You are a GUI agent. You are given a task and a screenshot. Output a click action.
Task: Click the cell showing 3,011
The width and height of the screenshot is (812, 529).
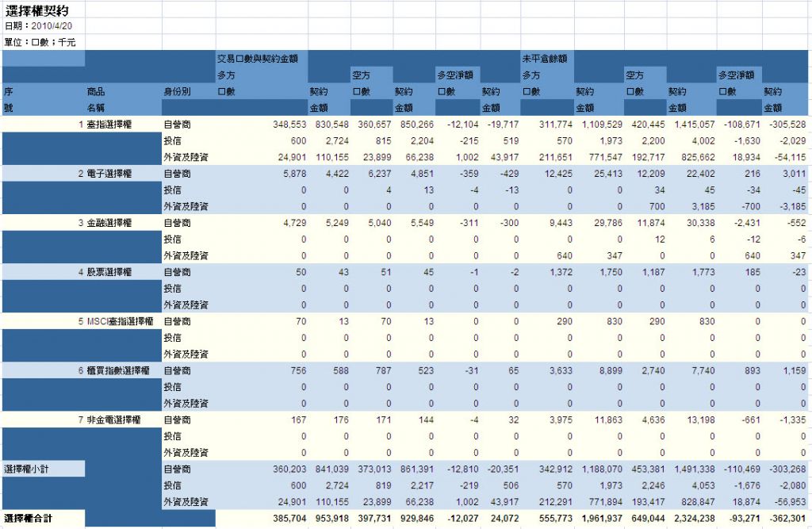(x=795, y=174)
